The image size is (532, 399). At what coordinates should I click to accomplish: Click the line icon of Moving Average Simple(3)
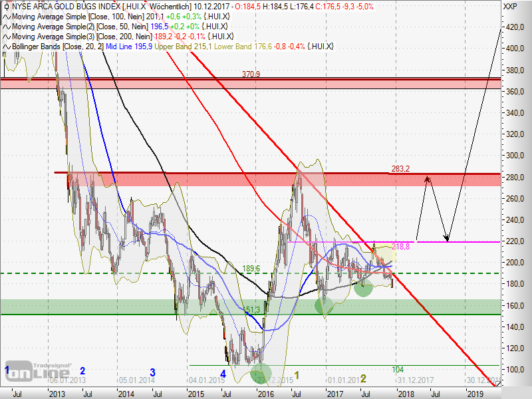7,36
